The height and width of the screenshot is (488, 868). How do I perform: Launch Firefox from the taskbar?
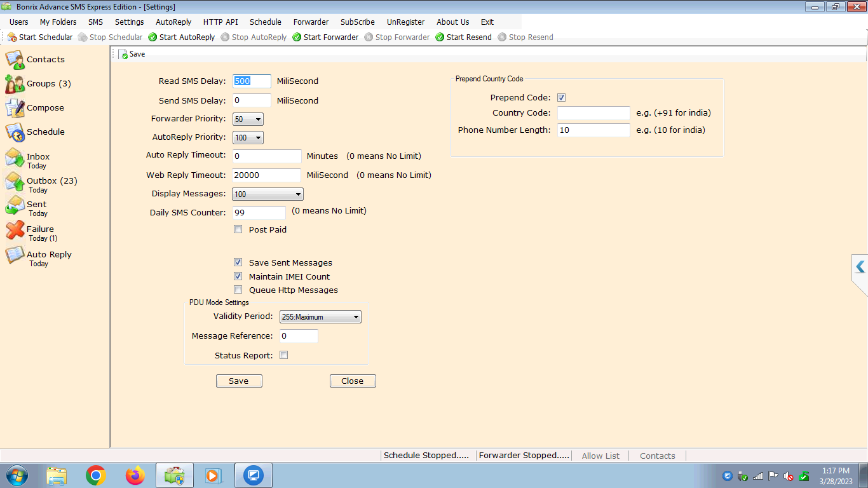click(x=135, y=475)
